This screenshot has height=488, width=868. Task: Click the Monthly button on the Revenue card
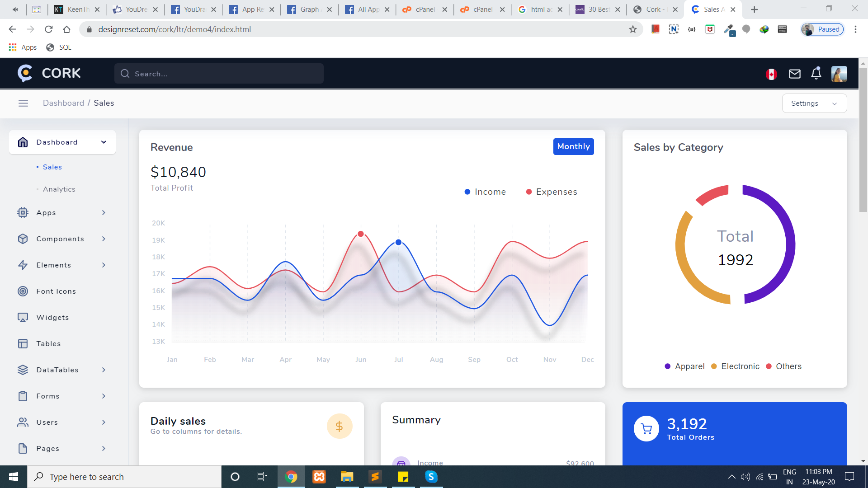(x=573, y=146)
